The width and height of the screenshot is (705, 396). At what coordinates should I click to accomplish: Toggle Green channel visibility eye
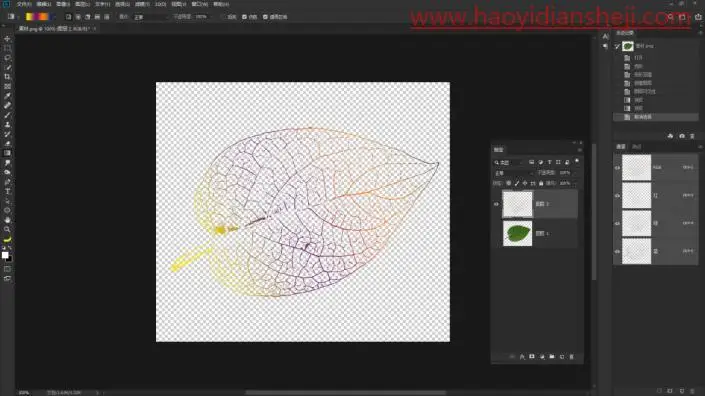617,223
